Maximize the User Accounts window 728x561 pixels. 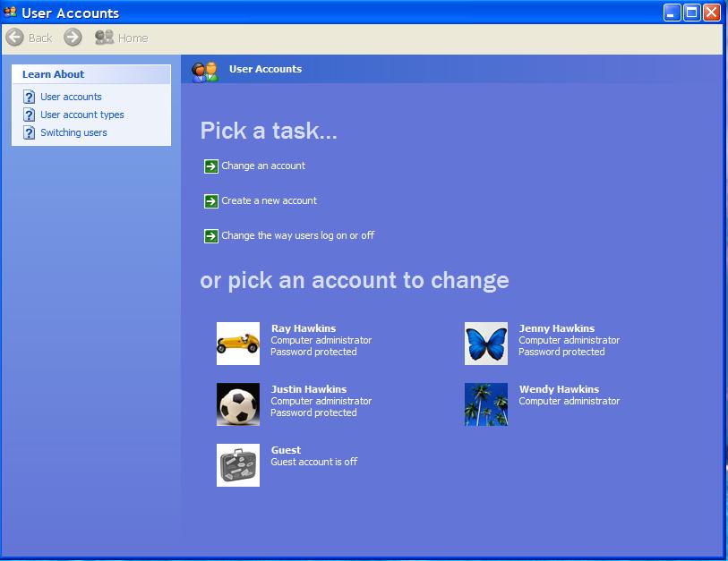pyautogui.click(x=691, y=13)
